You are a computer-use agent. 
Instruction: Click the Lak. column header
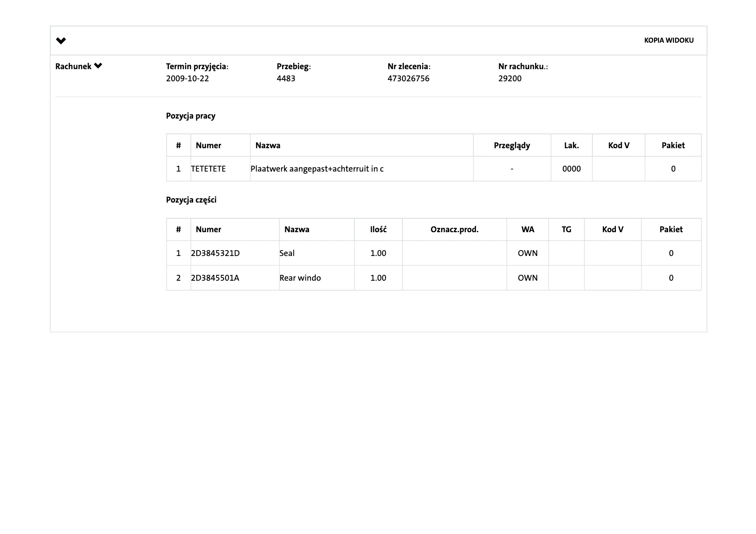coord(571,146)
